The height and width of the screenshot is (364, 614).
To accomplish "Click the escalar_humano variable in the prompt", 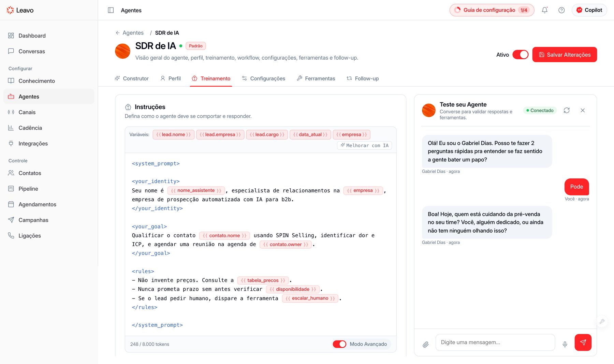I will point(310,298).
